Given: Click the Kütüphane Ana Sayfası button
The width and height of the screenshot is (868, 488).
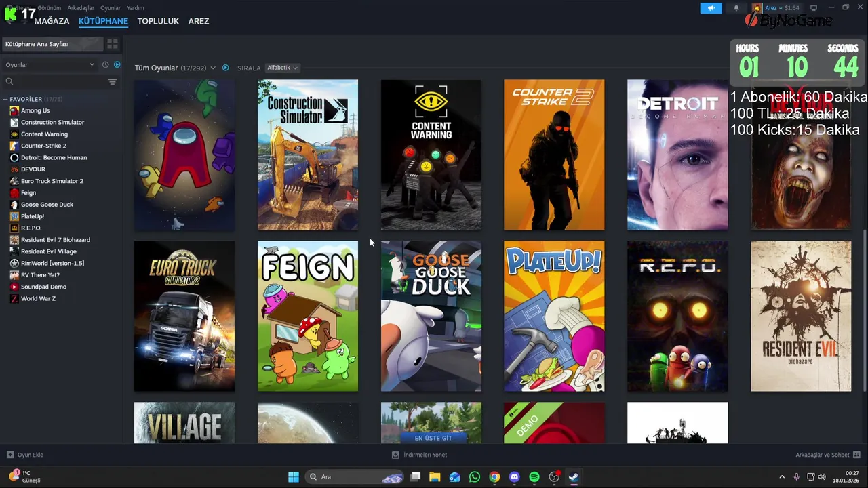Looking at the screenshot, I should 53,44.
